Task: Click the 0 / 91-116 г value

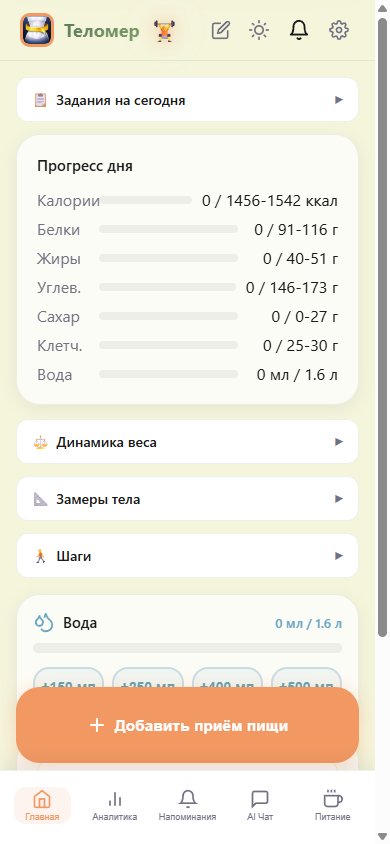Action: tap(296, 230)
